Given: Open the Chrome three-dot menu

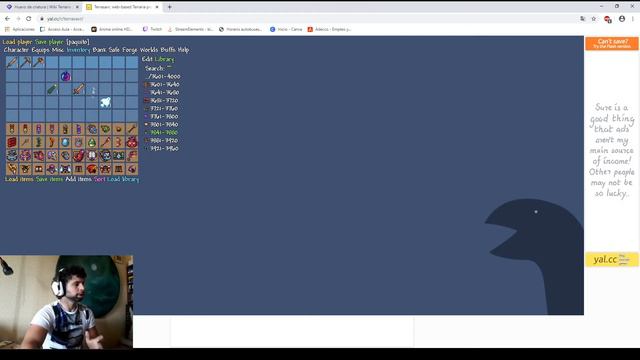Looking at the screenshot, I should click(x=633, y=19).
